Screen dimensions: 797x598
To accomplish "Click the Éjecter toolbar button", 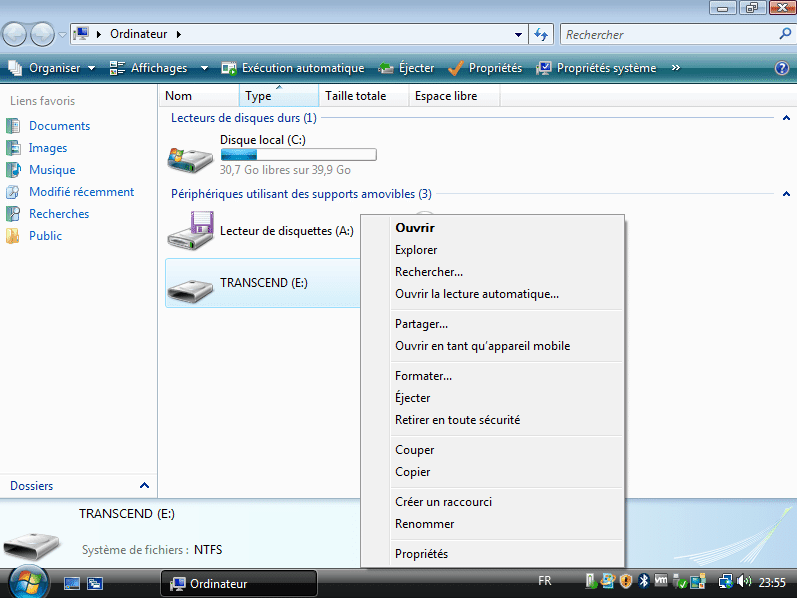I will point(406,68).
